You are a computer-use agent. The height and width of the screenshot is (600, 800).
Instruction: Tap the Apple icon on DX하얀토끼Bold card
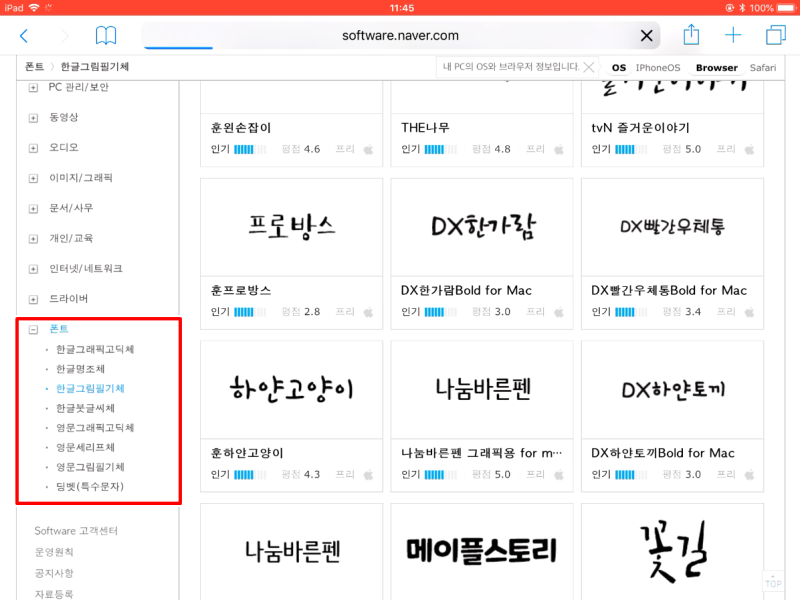pos(749,474)
